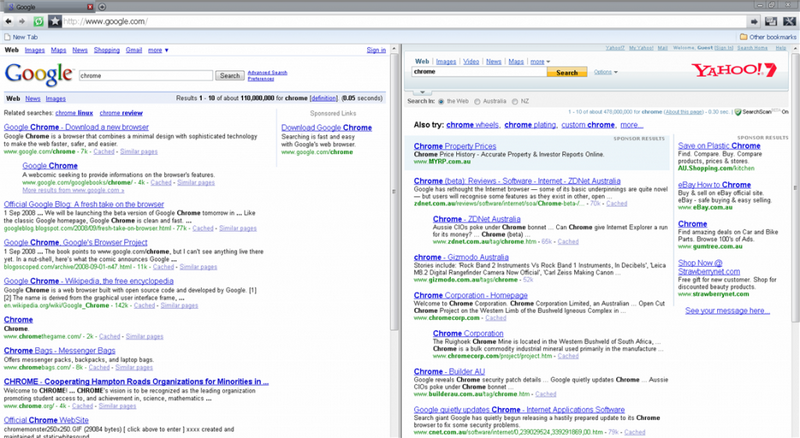Open 'Chrome Bags - Messenger Bags' result
The height and width of the screenshot is (438, 800).
[x=59, y=350]
